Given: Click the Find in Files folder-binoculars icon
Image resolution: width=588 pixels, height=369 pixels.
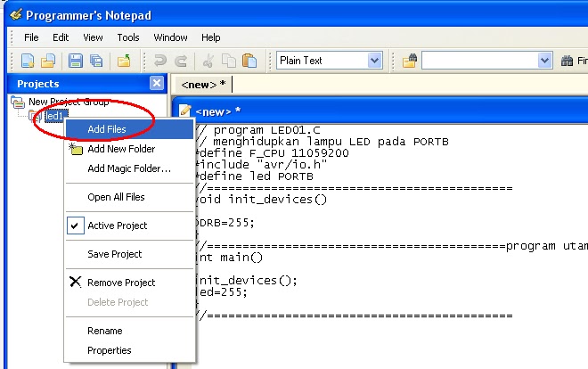Looking at the screenshot, I should coord(410,61).
